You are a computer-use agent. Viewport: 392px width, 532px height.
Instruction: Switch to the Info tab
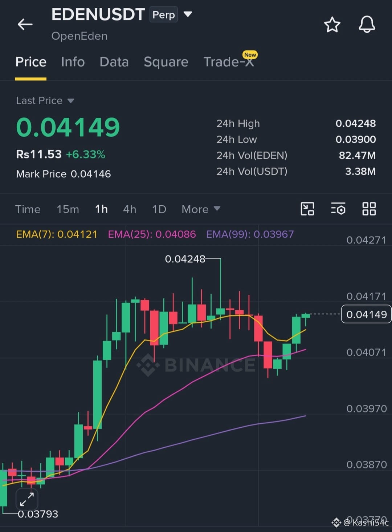click(73, 62)
